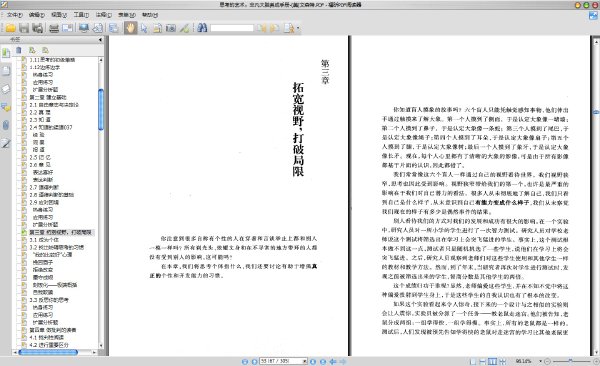Go to the first page button
The image size is (600, 366).
coord(245,361)
